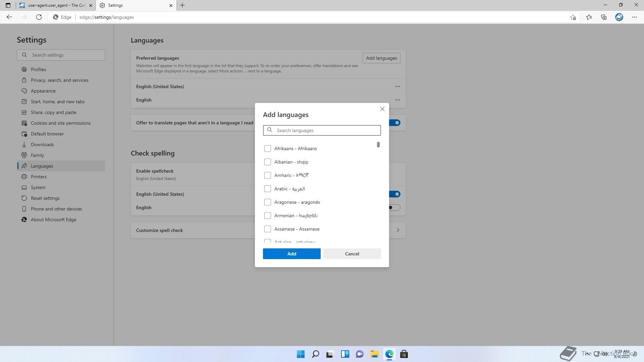Screen dimensions: 644x362
Task: Open Privacy, search, and services
Action: pyautogui.click(x=61, y=80)
